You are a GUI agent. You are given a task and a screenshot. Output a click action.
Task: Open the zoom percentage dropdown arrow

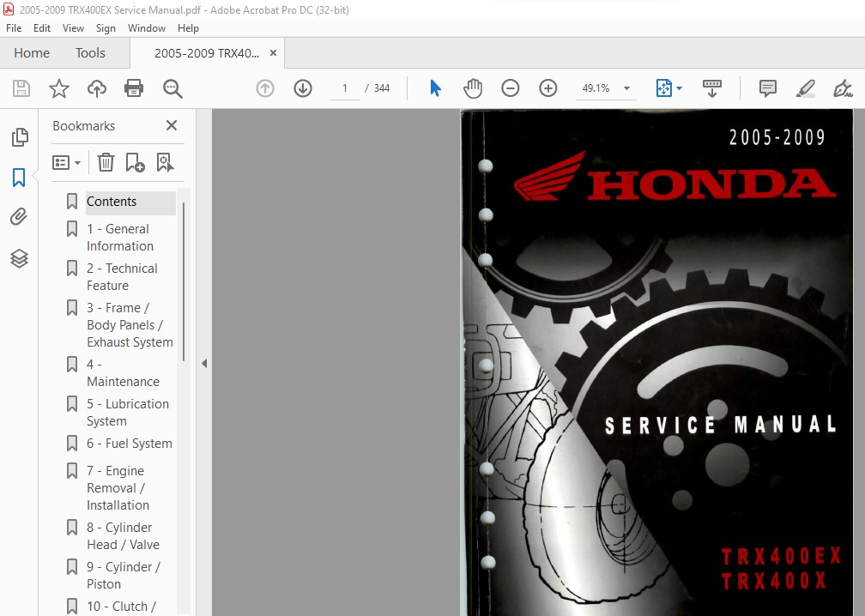626,88
